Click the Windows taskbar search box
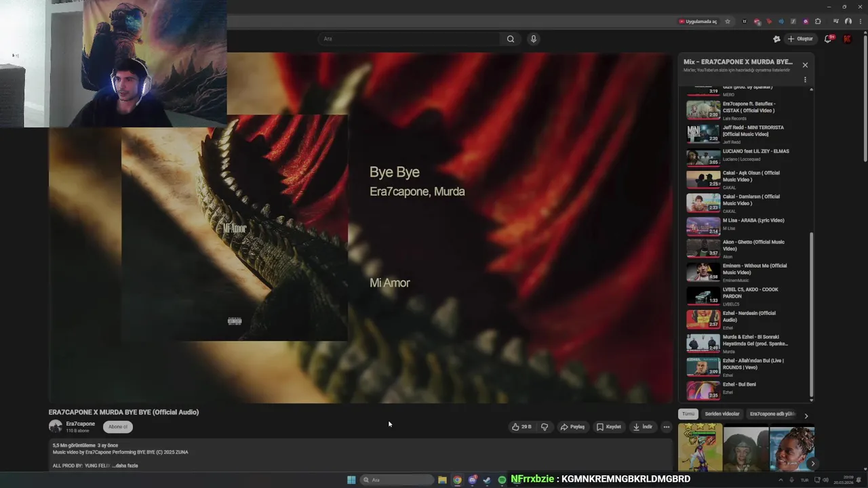Viewport: 868px width, 488px height. tap(397, 480)
